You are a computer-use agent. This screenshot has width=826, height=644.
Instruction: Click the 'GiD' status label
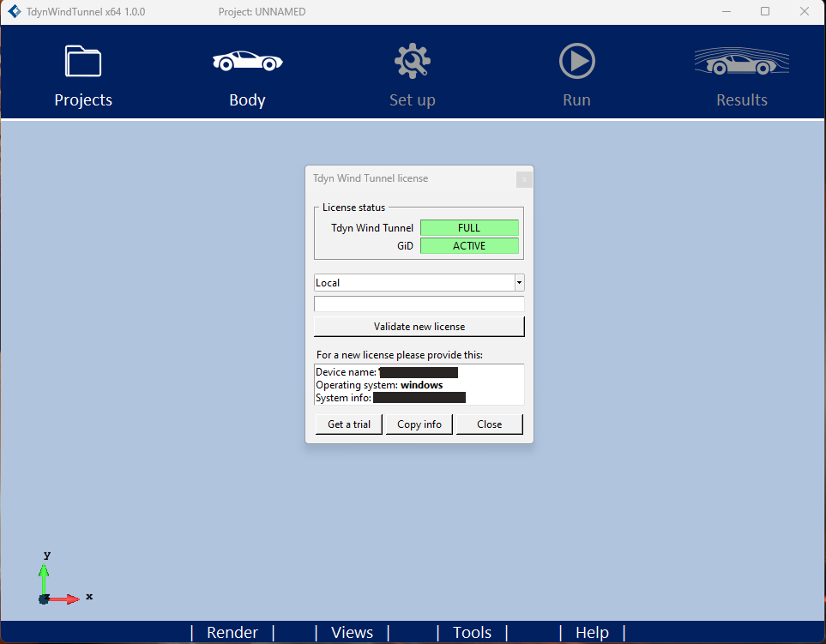tap(405, 246)
